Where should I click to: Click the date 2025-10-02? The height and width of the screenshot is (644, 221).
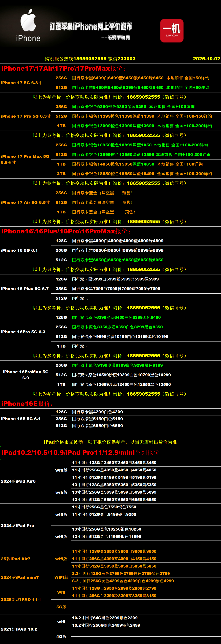tap(206, 59)
